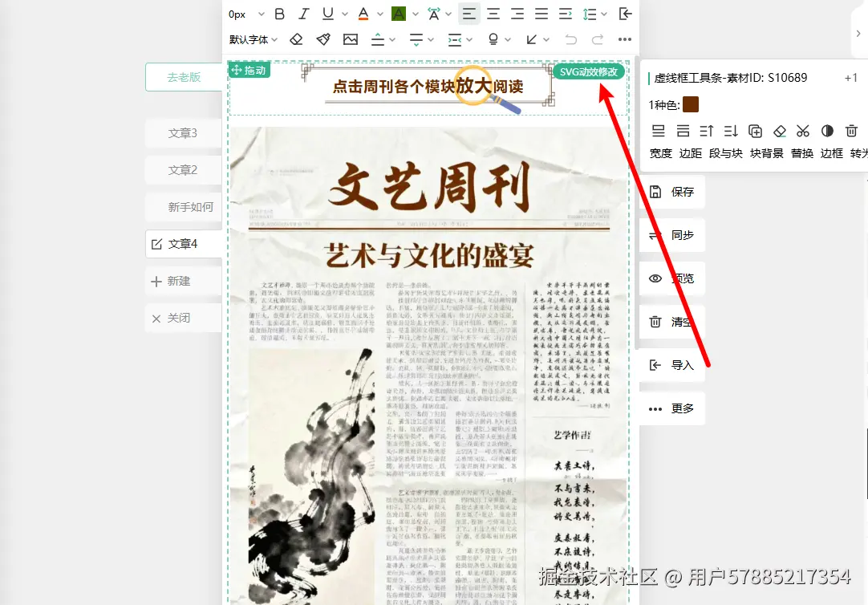Viewport: 868px width, 605px height.
Task: Click the 拖动 drag handle tag
Action: (249, 71)
